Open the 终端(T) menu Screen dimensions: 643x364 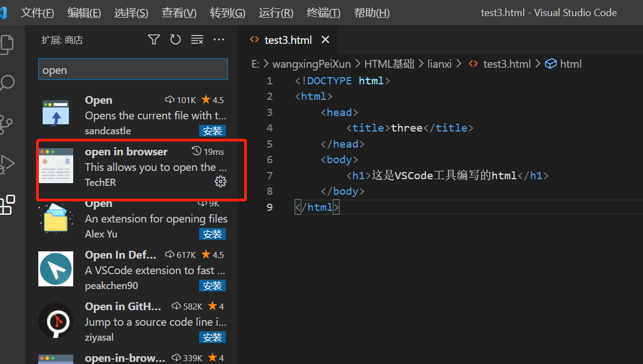click(323, 13)
